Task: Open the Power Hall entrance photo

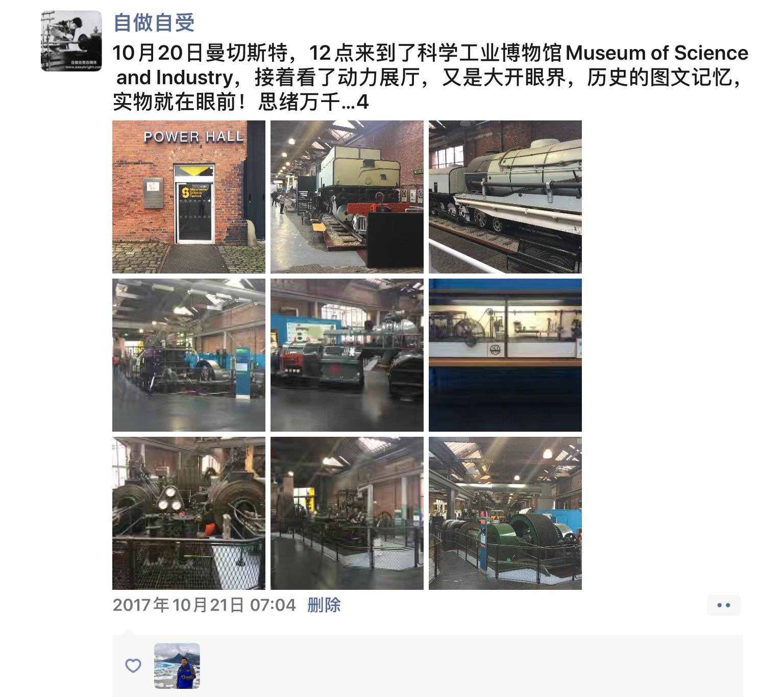Action: [189, 197]
